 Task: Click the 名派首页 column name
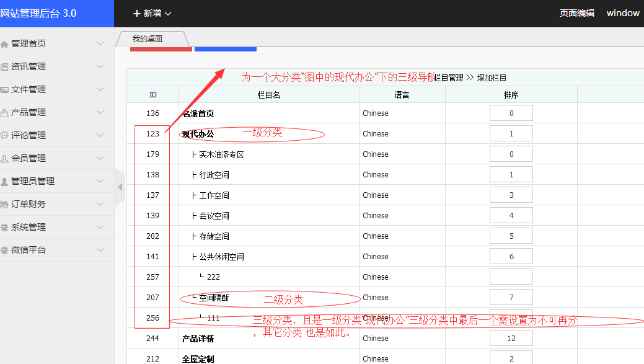coord(198,113)
